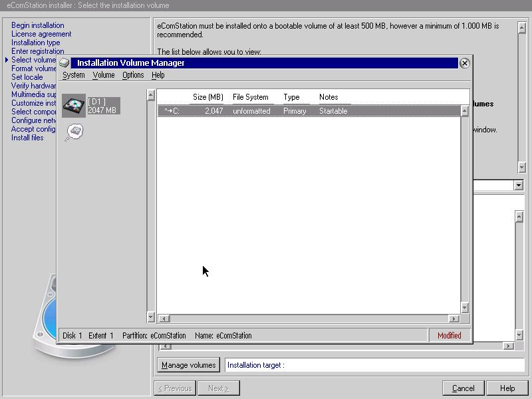Select the D1 hard disk icon
Image resolution: width=532 pixels, height=399 pixels.
pyautogui.click(x=74, y=106)
